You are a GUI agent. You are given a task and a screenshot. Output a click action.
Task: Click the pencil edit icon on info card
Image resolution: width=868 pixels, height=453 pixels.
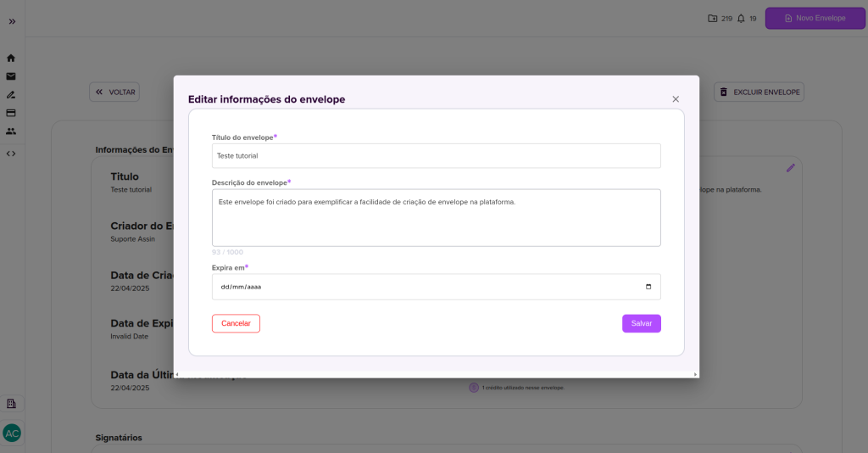tap(790, 168)
